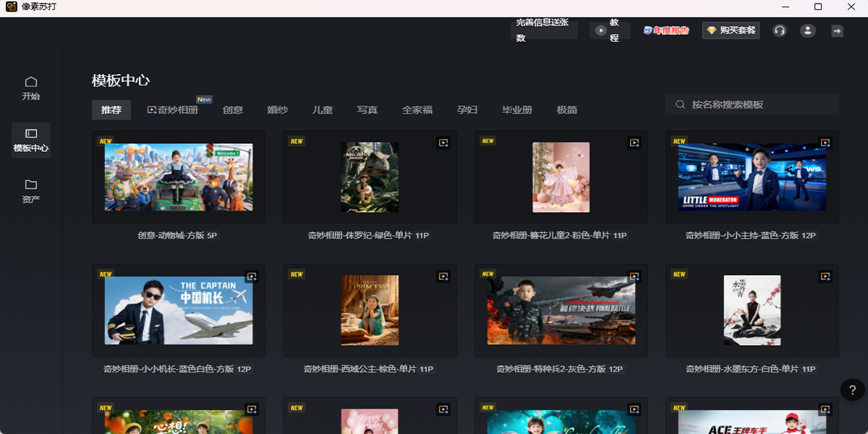The image size is (868, 434).
Task: Play video preview on 创意-动物城 template
Action: [252, 143]
